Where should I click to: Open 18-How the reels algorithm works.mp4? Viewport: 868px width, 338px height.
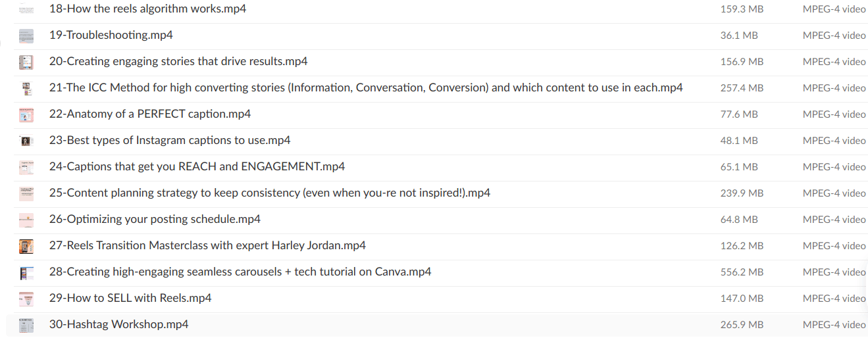tap(147, 9)
